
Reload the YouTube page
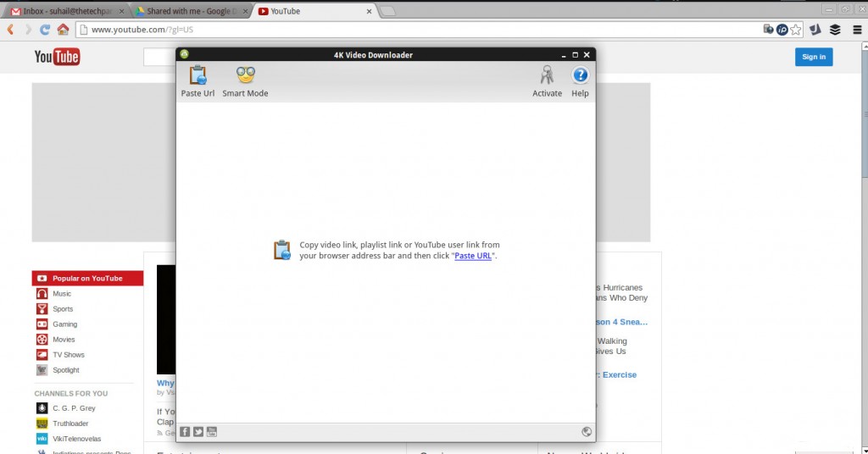pyautogui.click(x=45, y=30)
